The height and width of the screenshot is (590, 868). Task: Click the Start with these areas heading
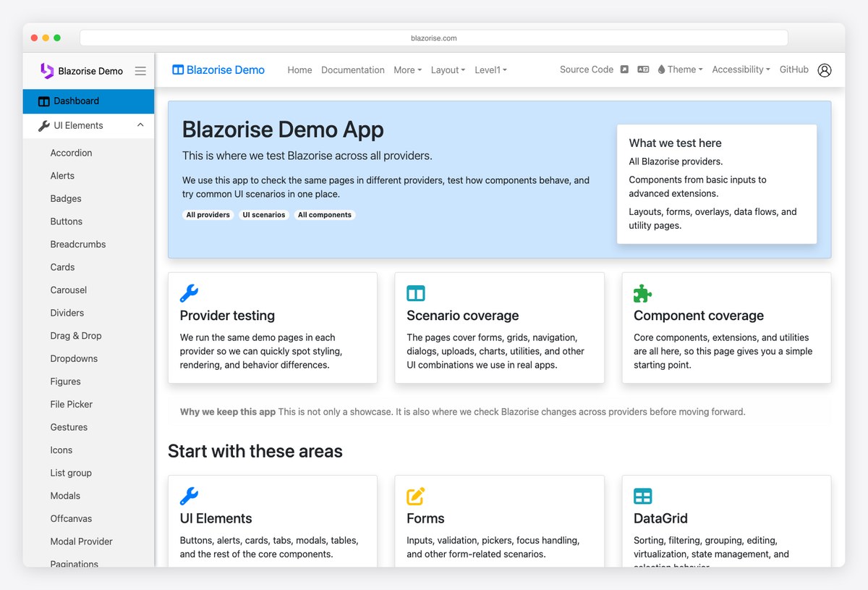255,451
